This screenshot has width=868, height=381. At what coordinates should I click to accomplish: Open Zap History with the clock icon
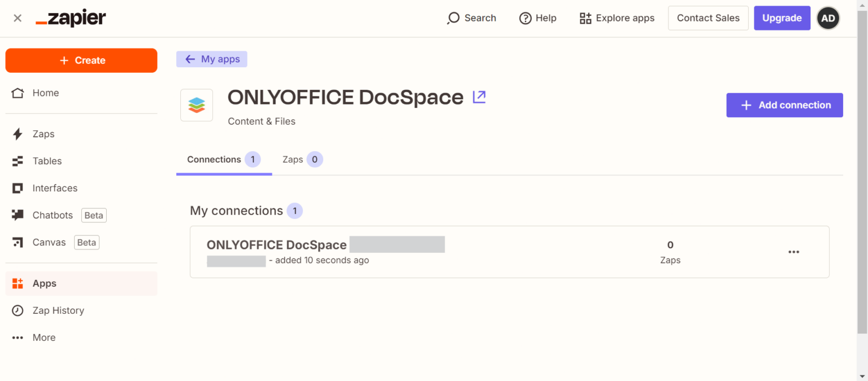(x=18, y=310)
